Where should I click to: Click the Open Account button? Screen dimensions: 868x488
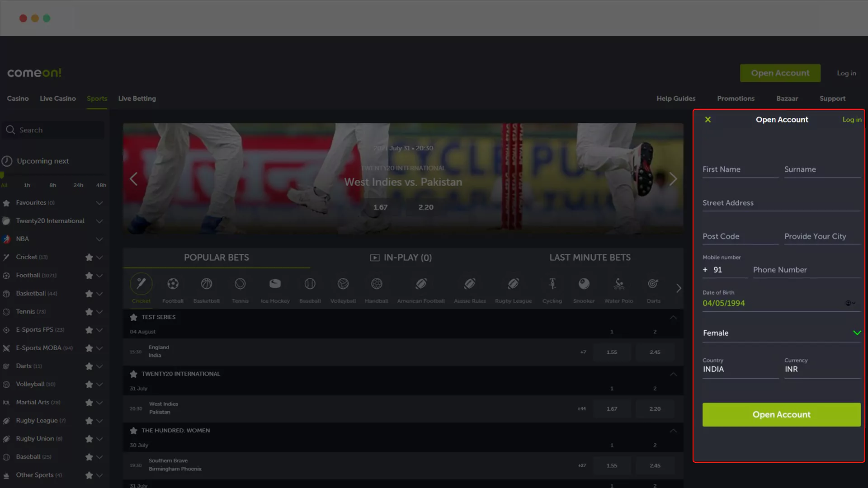point(782,414)
